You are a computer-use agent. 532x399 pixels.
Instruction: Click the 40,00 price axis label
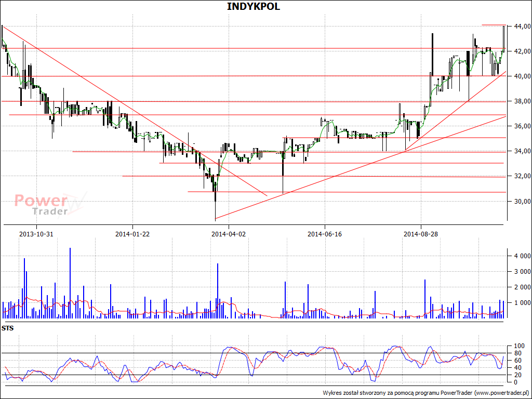(522, 76)
